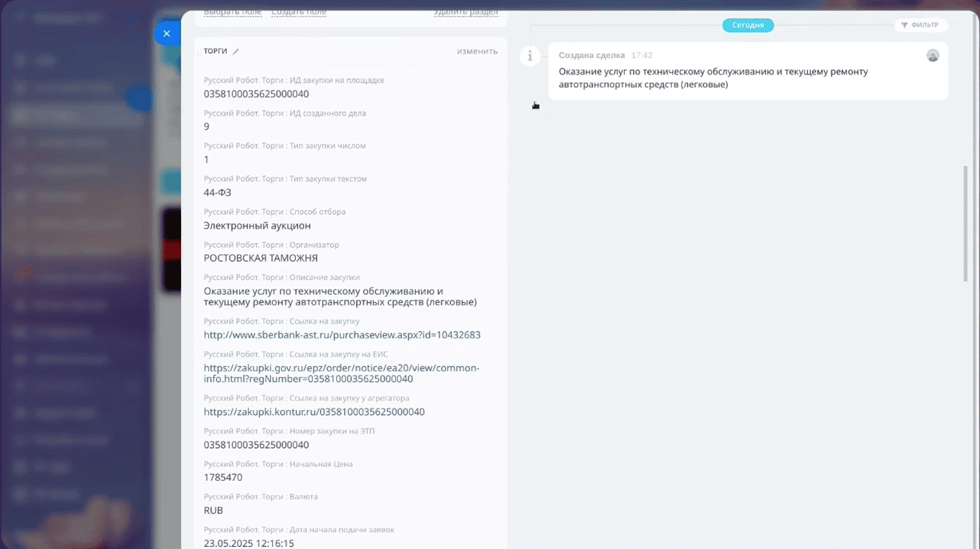Click the starting price value 1785470

[x=223, y=478]
